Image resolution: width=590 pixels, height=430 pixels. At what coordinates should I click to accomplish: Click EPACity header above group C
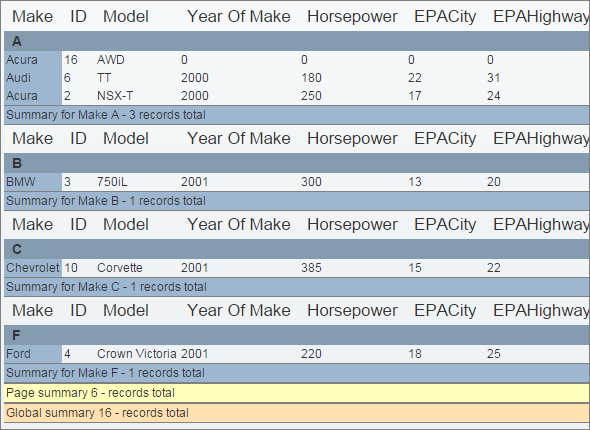(445, 225)
